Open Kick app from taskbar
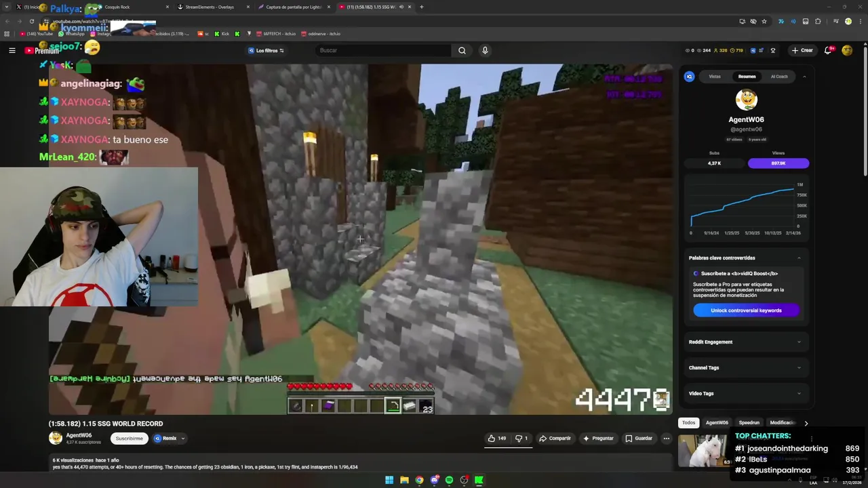 (x=479, y=481)
